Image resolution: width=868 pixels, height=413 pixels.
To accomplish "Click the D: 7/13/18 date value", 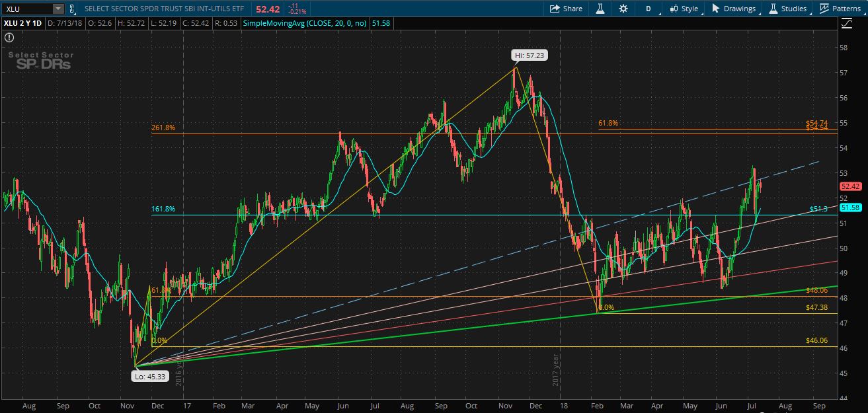I will (66, 24).
